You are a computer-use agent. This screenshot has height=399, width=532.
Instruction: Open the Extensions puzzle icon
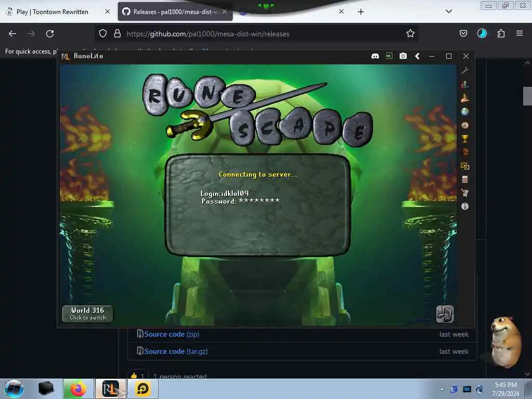(501, 33)
